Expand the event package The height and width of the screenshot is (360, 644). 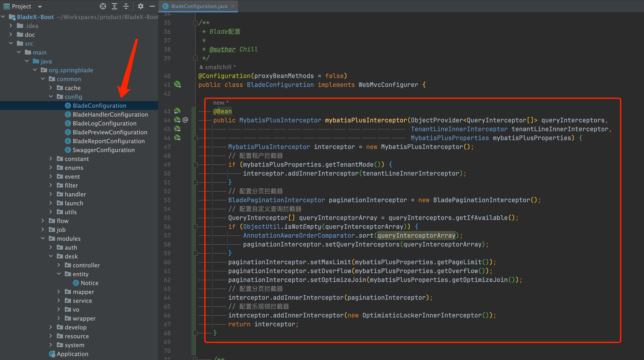(51, 176)
